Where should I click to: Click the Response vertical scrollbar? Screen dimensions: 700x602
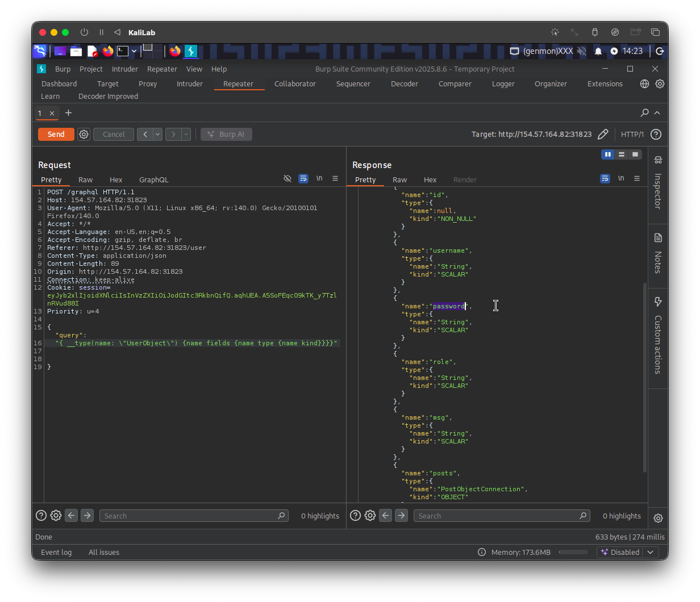[644, 377]
